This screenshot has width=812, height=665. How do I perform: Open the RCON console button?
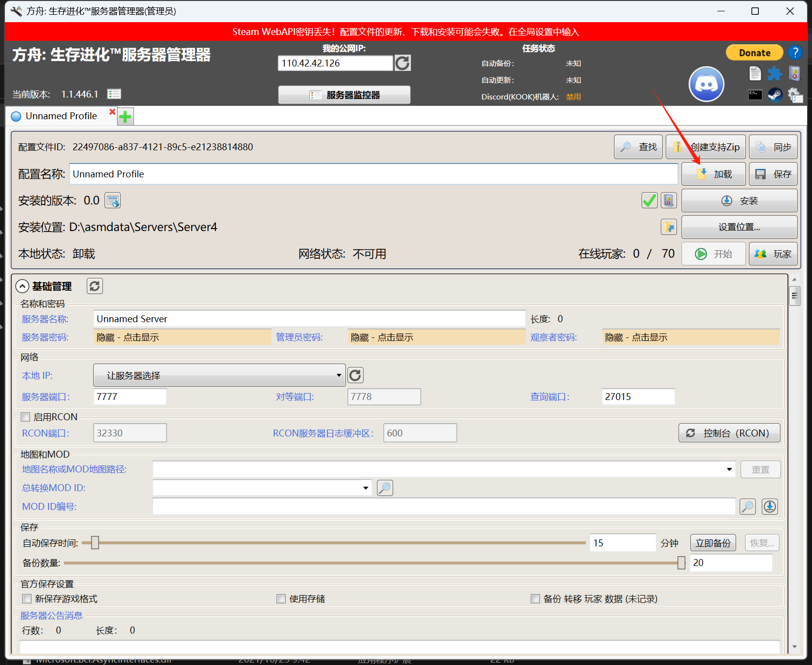[x=729, y=433]
